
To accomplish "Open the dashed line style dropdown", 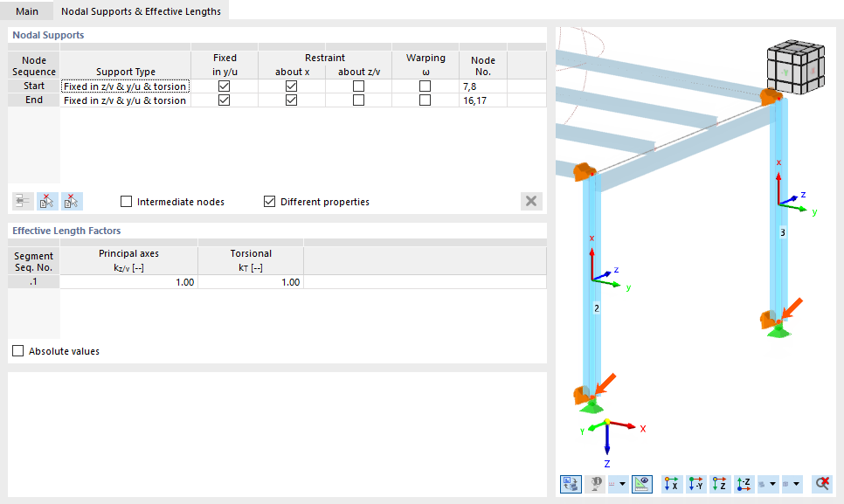I will click(x=622, y=484).
